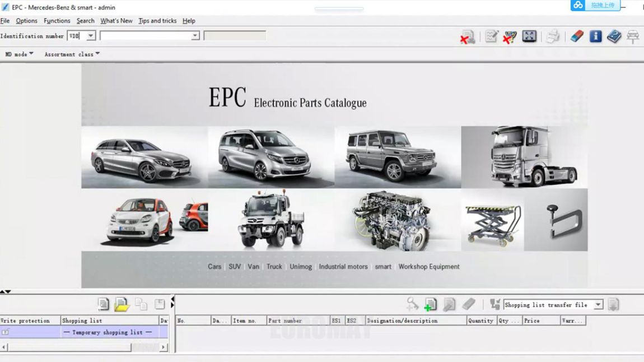Click the transfer check icon beside the dropdown
This screenshot has width=644, height=362.
[495, 304]
